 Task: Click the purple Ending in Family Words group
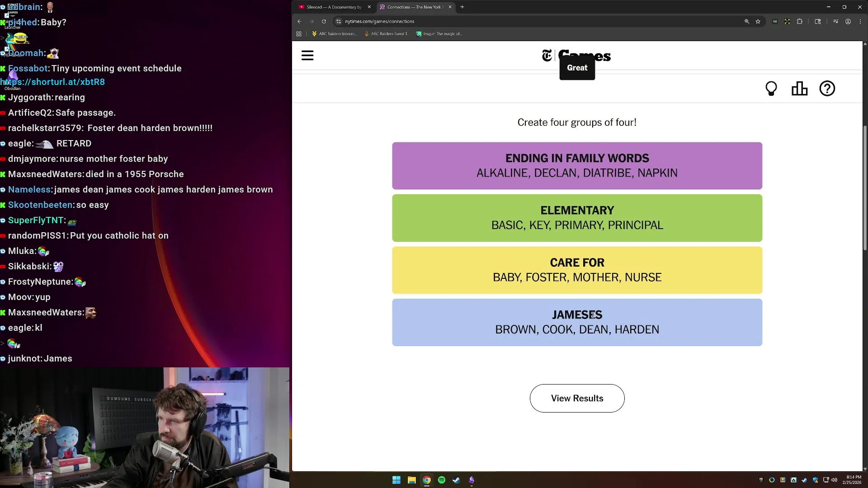click(x=577, y=165)
